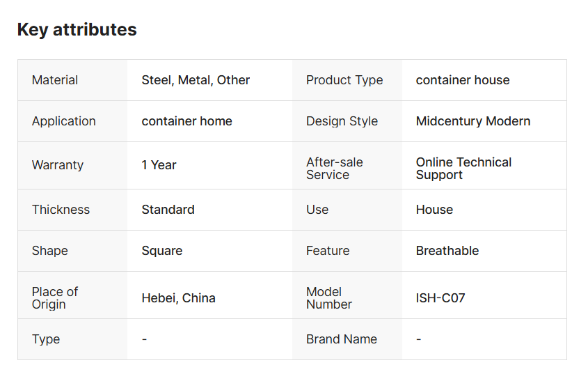The height and width of the screenshot is (372, 588).
Task: Select the Online Technical Support value
Action: (x=463, y=169)
